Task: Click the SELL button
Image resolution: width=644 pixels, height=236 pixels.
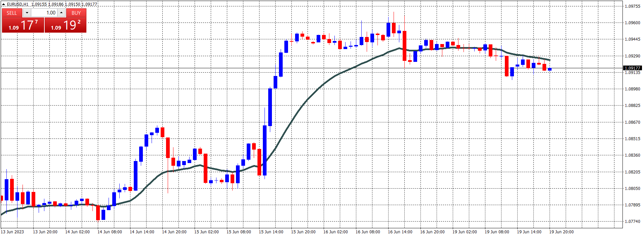Action: pyautogui.click(x=12, y=13)
